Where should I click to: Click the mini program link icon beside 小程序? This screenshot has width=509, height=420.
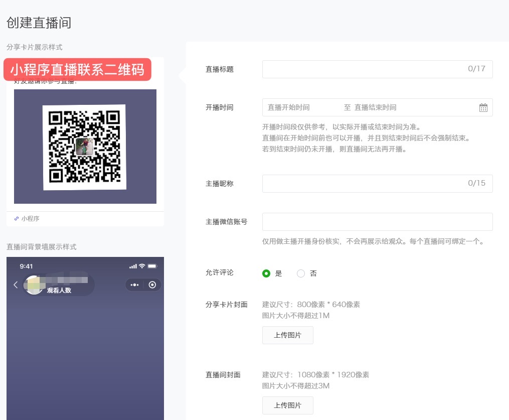click(17, 219)
